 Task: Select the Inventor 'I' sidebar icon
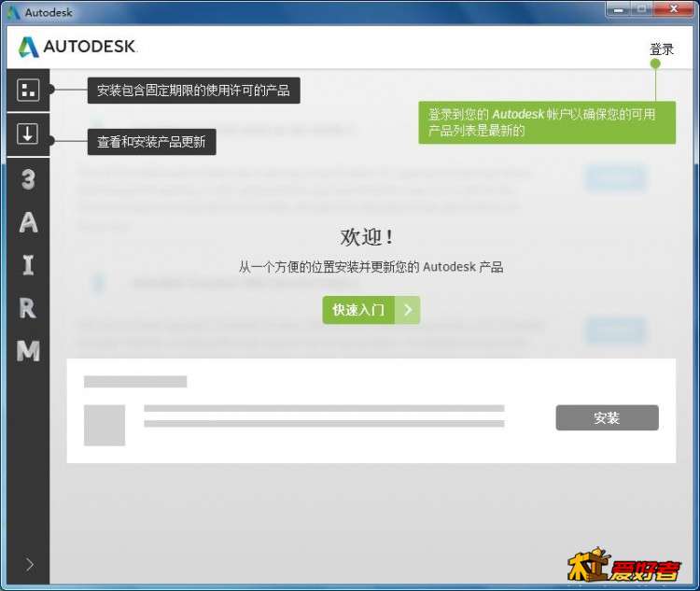click(x=28, y=264)
